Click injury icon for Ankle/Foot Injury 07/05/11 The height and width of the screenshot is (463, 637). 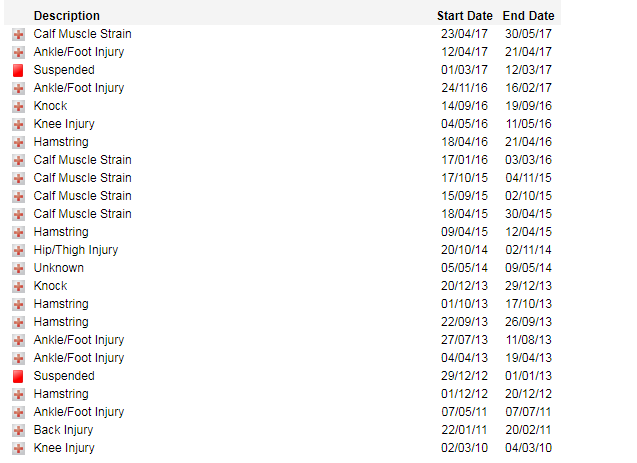[18, 413]
